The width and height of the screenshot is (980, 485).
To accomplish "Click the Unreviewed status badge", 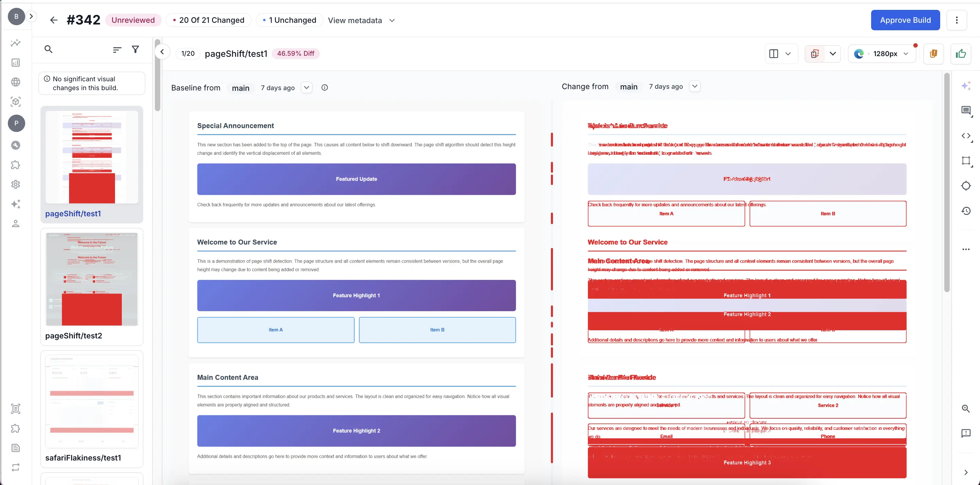I will [133, 20].
